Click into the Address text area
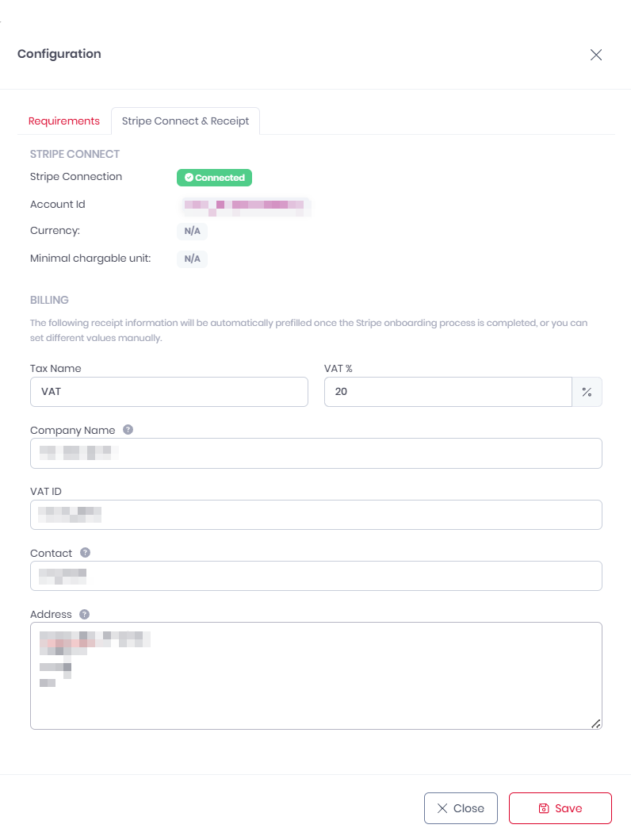The image size is (631, 840). tap(315, 674)
